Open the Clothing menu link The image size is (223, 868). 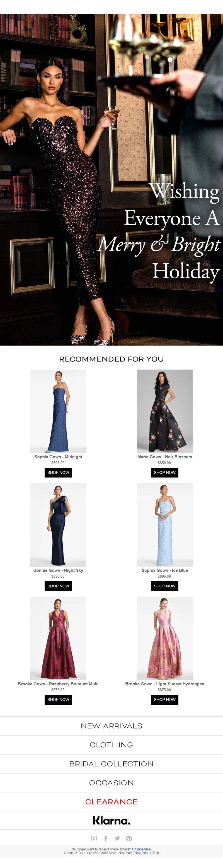[x=111, y=745]
